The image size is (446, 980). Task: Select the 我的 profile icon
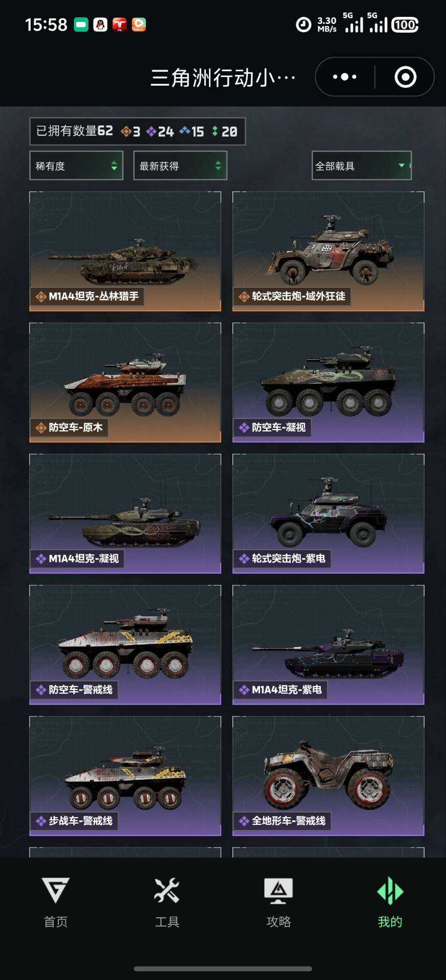pos(390,890)
